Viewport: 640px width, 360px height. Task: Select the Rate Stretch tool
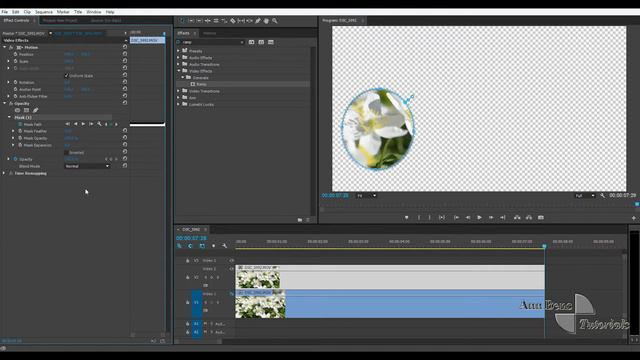[224, 20]
